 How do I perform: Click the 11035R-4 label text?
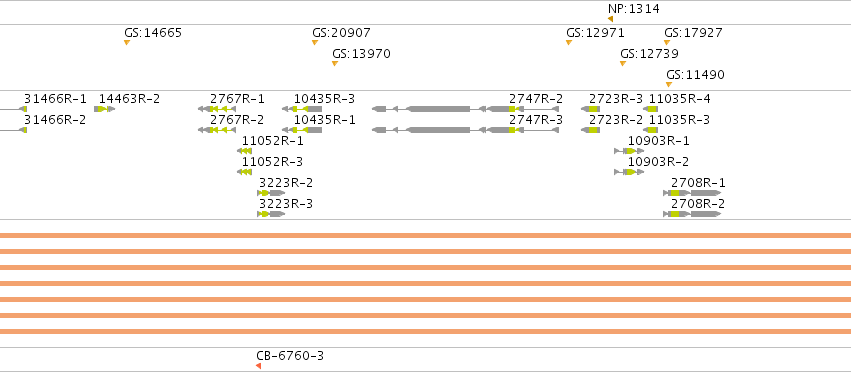point(679,99)
